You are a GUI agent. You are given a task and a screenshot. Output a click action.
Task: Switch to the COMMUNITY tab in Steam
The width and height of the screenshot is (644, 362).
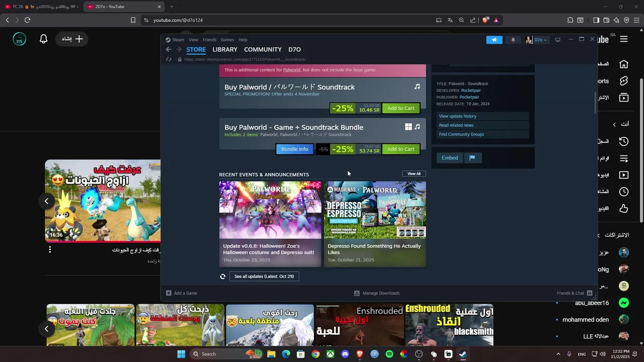(263, 49)
